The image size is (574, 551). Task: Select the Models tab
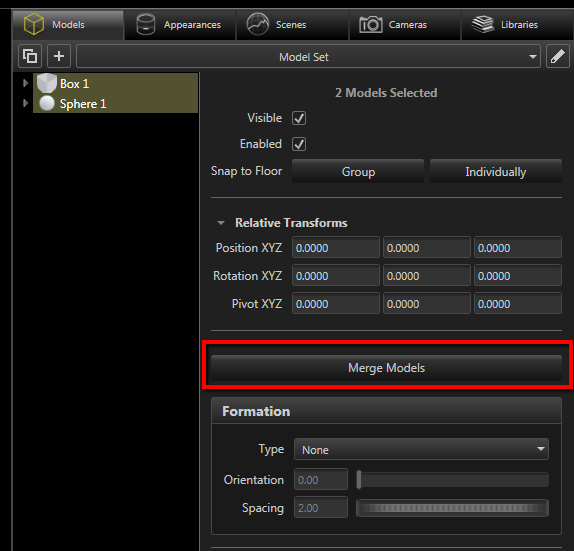pos(68,25)
